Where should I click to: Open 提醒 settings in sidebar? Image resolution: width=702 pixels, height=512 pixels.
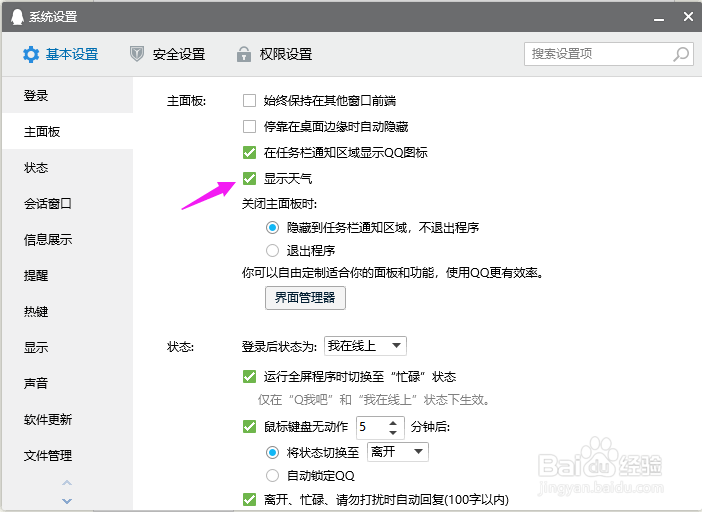pos(68,275)
